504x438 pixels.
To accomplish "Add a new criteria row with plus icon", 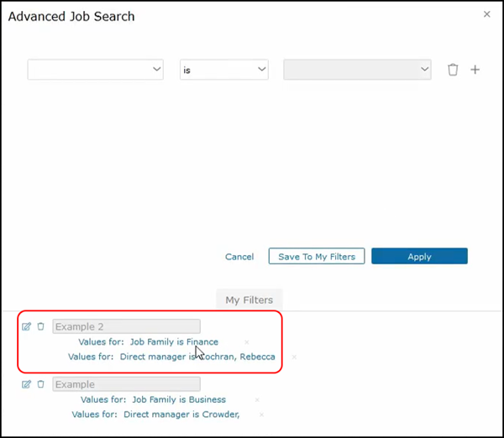I will pos(475,70).
